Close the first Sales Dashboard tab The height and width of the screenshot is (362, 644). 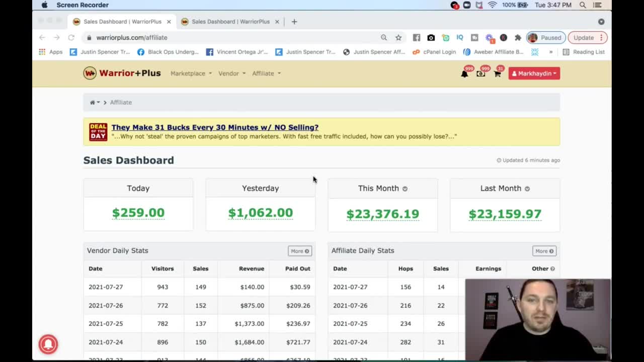pos(169,22)
